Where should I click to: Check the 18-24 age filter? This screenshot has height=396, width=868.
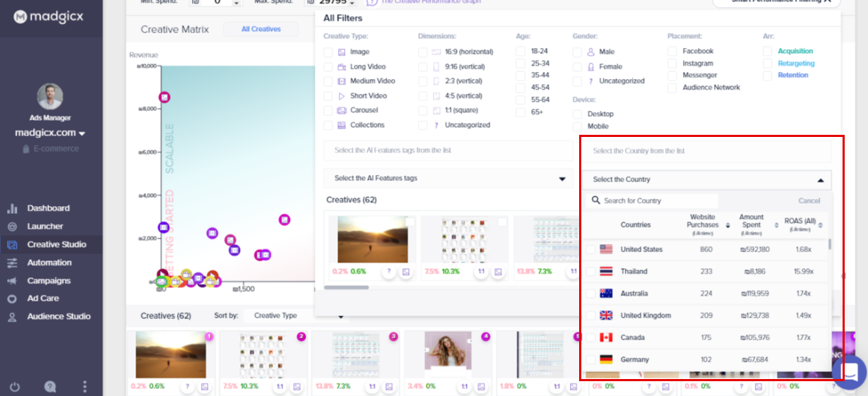click(521, 52)
